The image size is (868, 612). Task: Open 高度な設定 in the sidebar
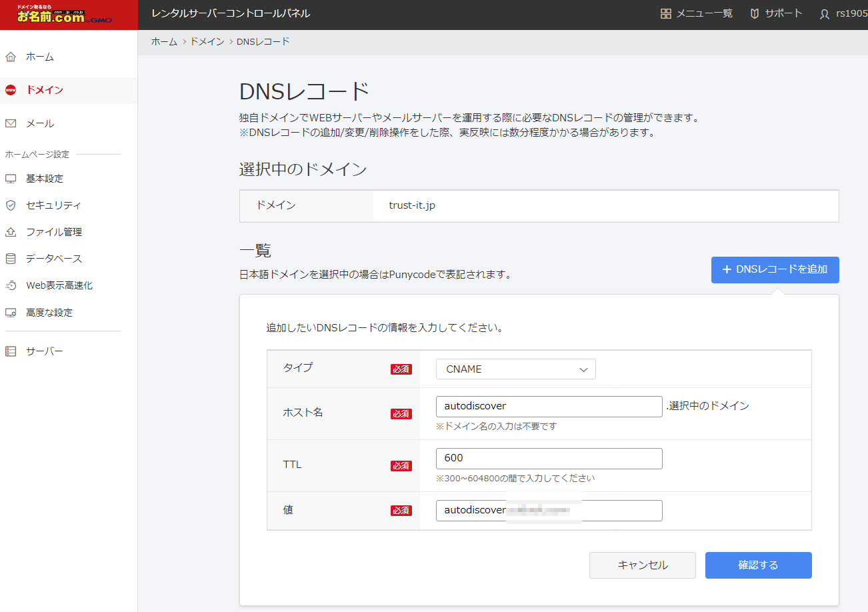(x=49, y=312)
